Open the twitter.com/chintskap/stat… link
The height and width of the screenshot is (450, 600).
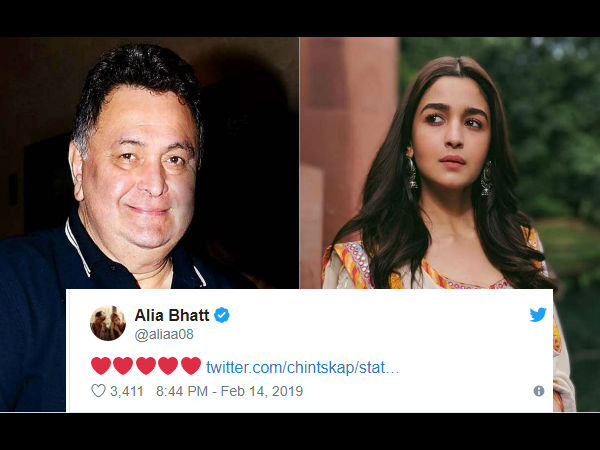point(303,367)
